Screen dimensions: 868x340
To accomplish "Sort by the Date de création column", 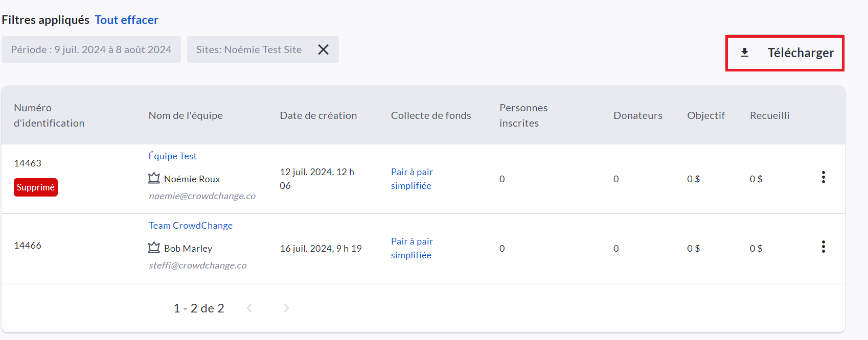I will (x=318, y=115).
